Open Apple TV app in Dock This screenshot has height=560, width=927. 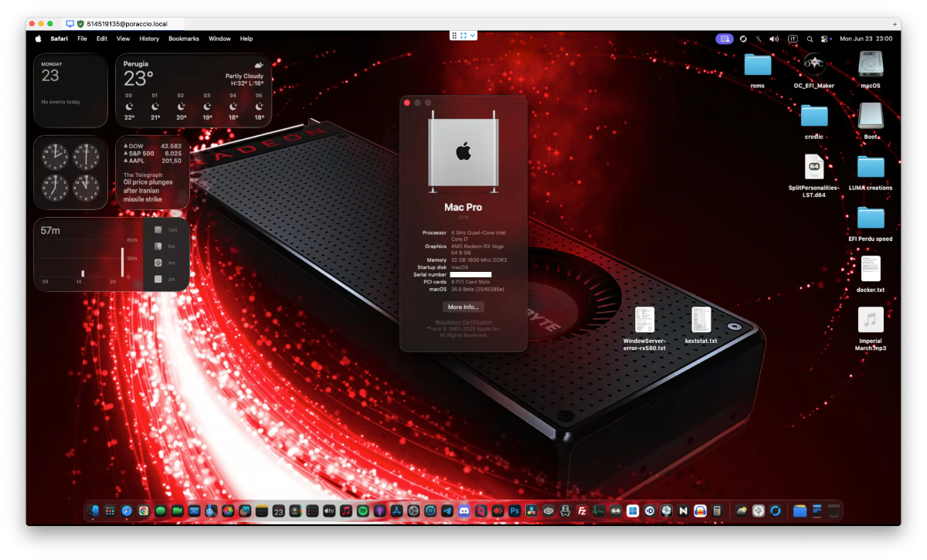329,511
